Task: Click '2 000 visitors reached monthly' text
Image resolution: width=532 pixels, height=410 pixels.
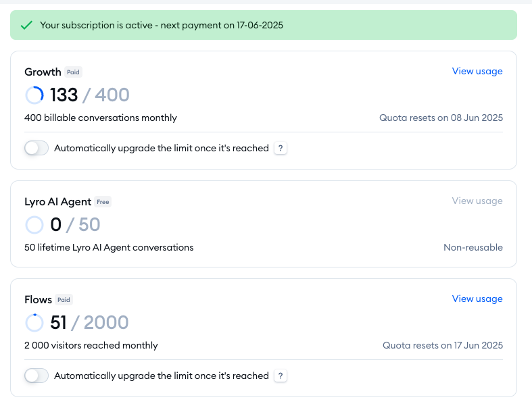Action: click(x=91, y=345)
